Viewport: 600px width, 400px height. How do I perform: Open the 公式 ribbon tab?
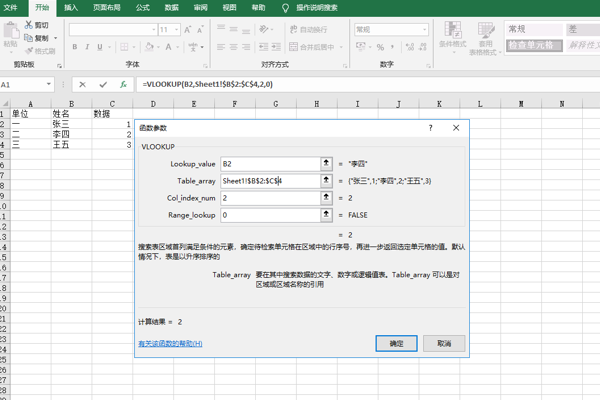[x=143, y=7]
